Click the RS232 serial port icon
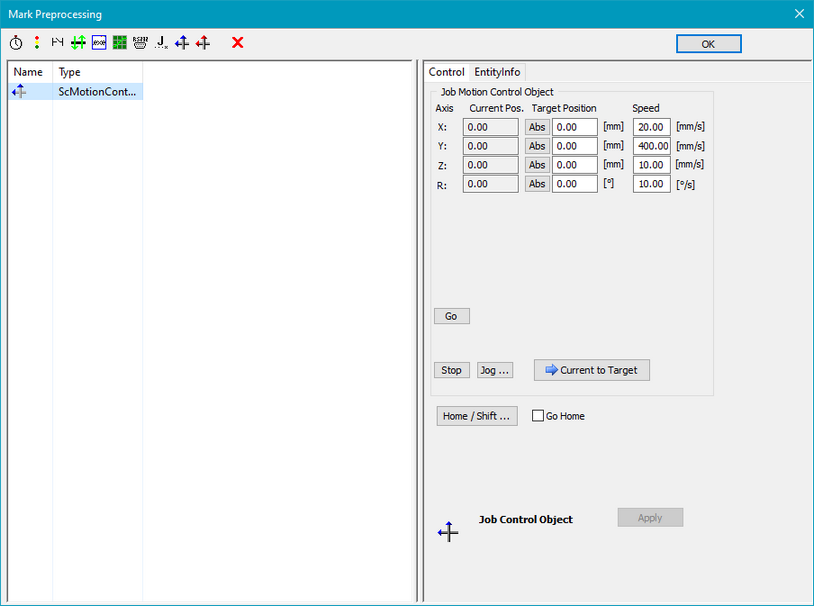This screenshot has width=814, height=606. pyautogui.click(x=140, y=43)
